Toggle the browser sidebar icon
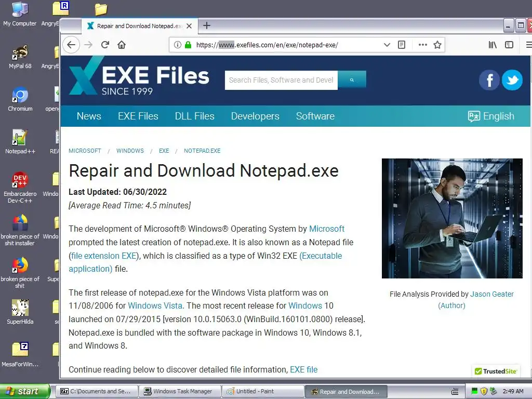 click(509, 45)
